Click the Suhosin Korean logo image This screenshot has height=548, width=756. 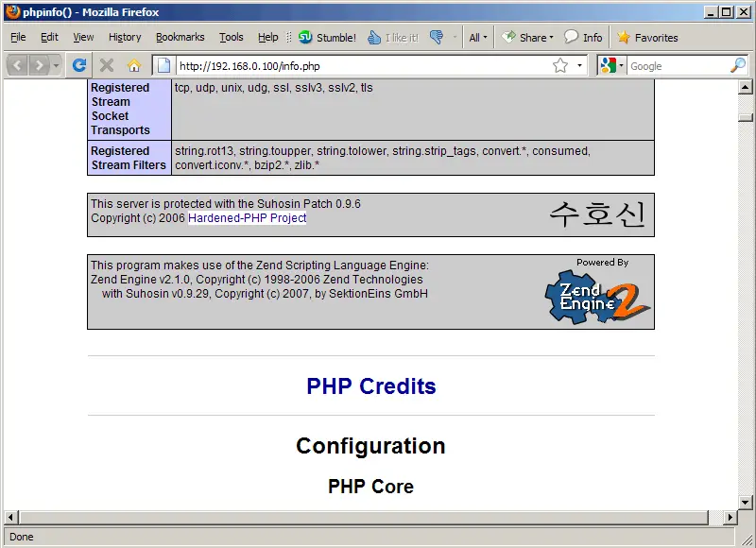point(597,214)
